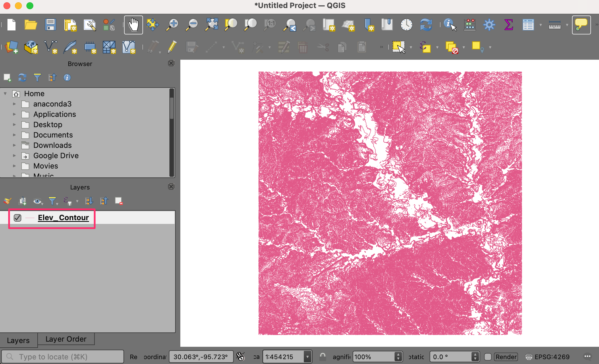The image size is (599, 364).
Task: Click the Save Project icon
Action: (x=51, y=25)
